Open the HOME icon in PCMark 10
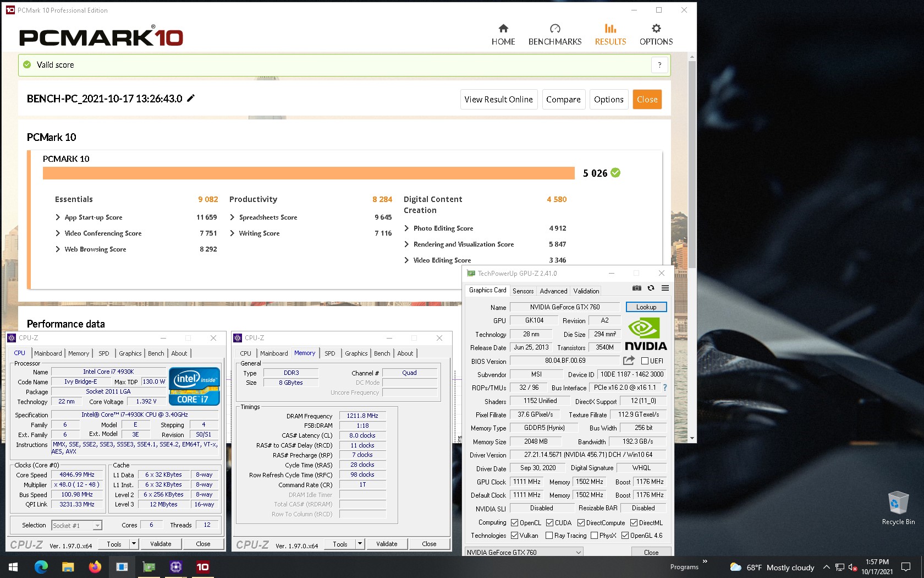924x578 pixels. pos(503,29)
